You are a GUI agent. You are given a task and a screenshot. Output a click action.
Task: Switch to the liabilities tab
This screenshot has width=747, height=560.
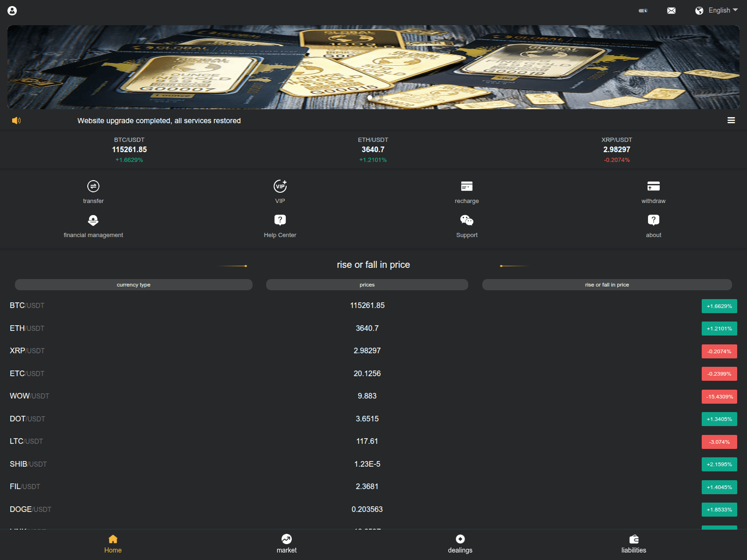634,544
